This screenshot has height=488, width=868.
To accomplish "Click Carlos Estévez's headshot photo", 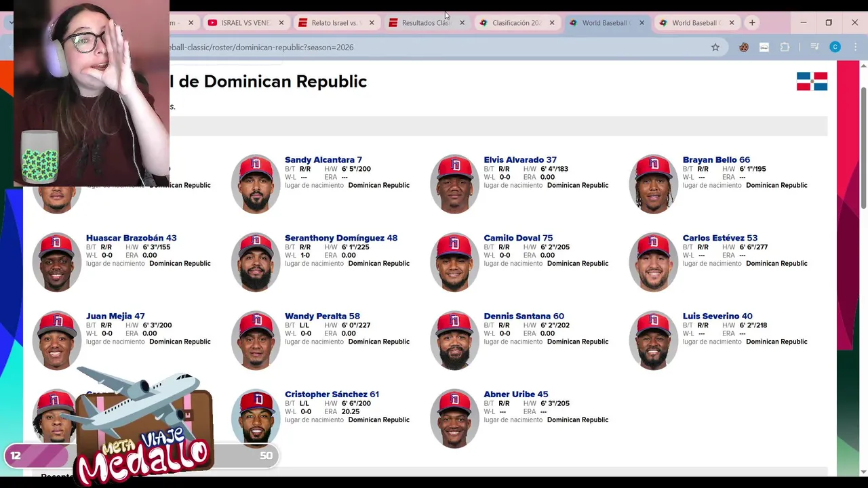I will click(654, 262).
